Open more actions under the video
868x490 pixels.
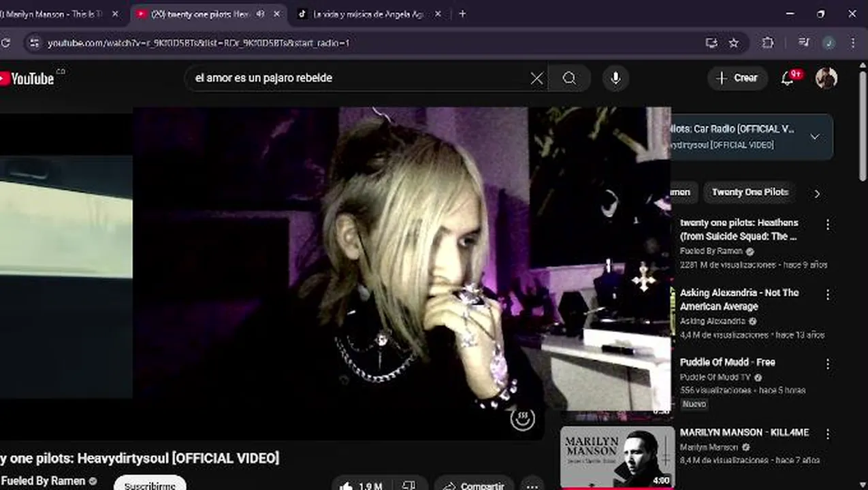coord(532,485)
